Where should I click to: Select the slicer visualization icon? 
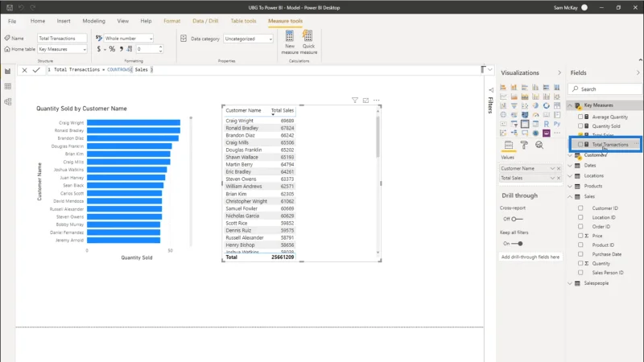(514, 124)
